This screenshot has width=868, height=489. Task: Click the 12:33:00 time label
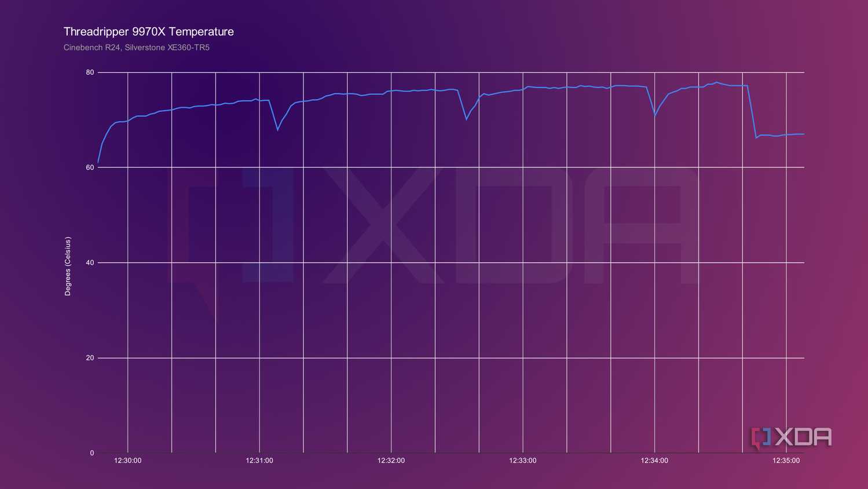coord(523,461)
